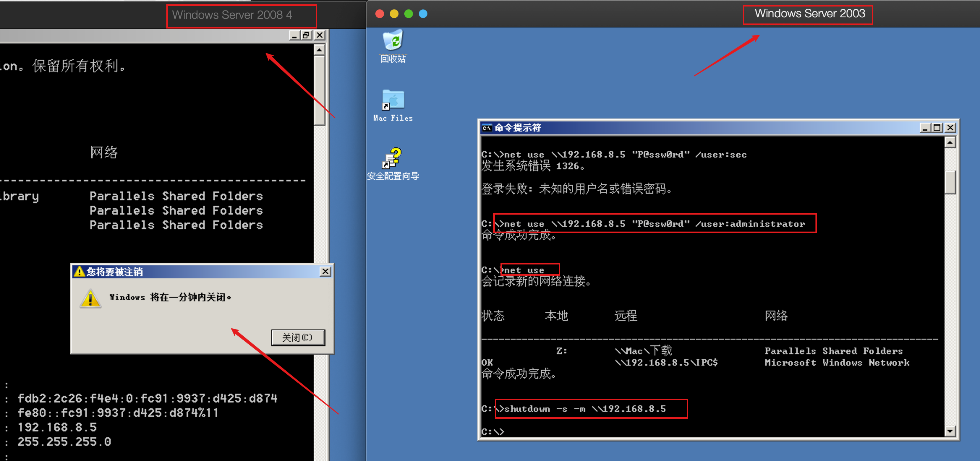
Task: Click the '\\Mac\下载' remote path
Action: click(x=643, y=350)
